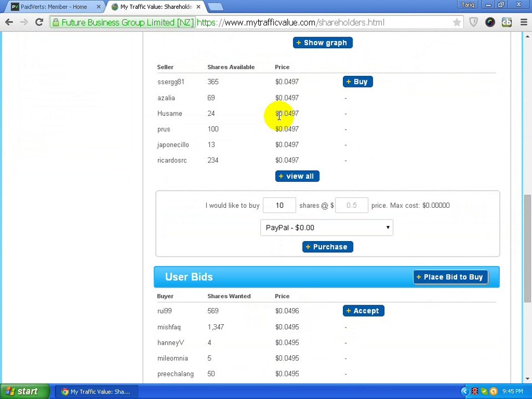Click the User Bids section heading

(188, 277)
